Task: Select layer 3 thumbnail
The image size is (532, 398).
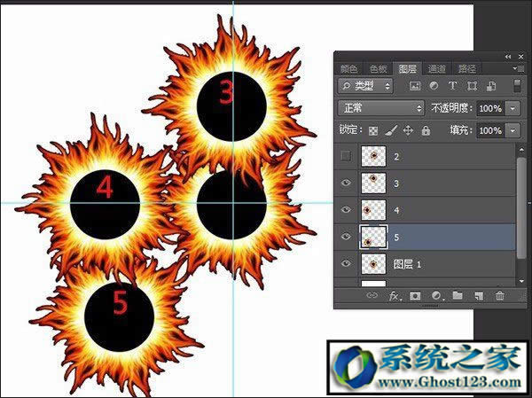Action: (373, 183)
